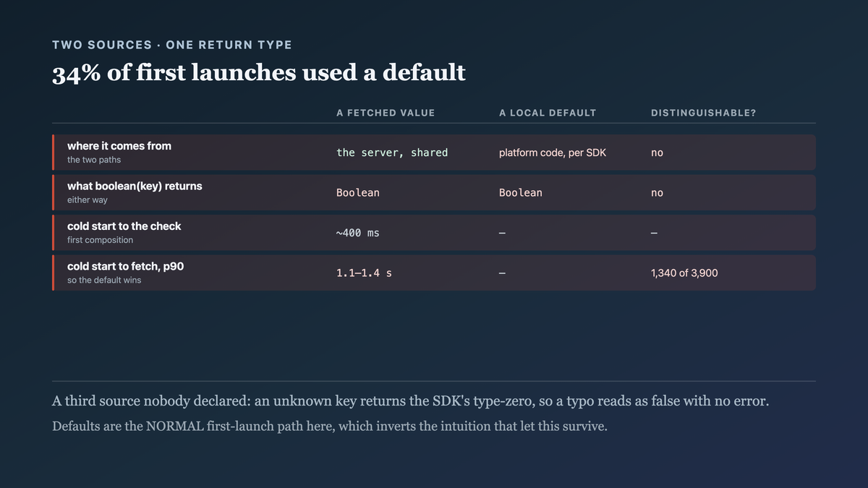The height and width of the screenshot is (488, 868).
Task: Click 'no' in the 'where it comes from' row
Action: point(657,153)
